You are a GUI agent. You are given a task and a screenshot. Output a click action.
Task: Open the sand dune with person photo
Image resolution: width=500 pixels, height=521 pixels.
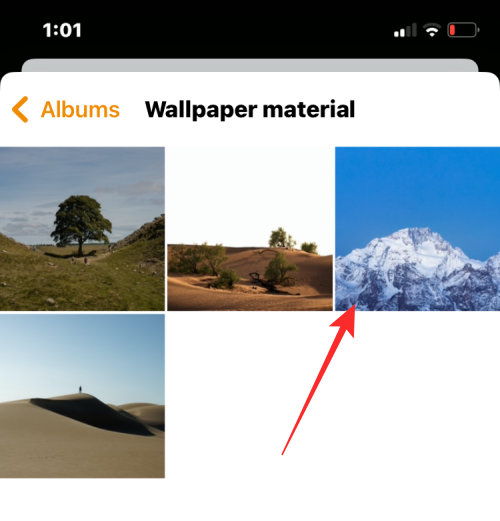click(x=82, y=396)
